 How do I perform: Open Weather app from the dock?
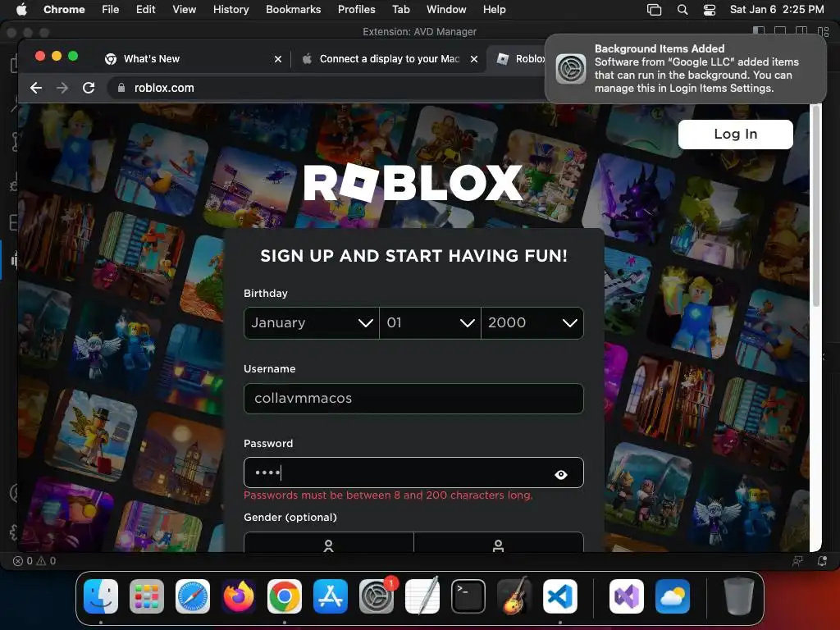tap(673, 596)
